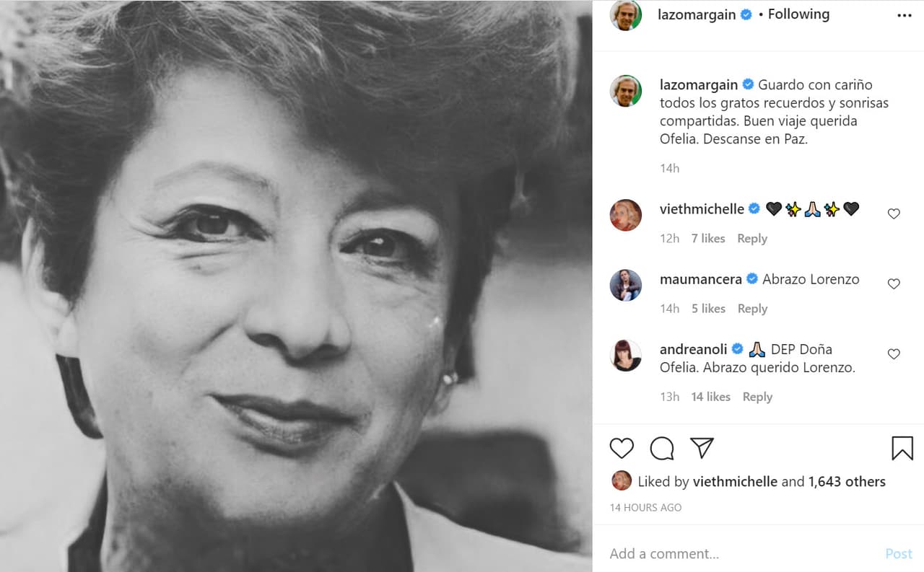Reply to andreanoli's comment
Image resolution: width=924 pixels, height=572 pixels.
pyautogui.click(x=757, y=397)
